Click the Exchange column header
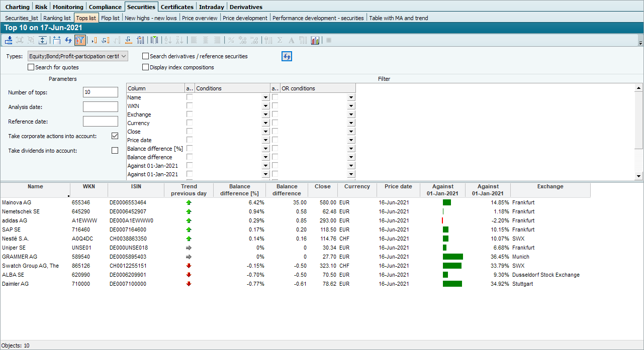This screenshot has height=350, width=644. 550,187
